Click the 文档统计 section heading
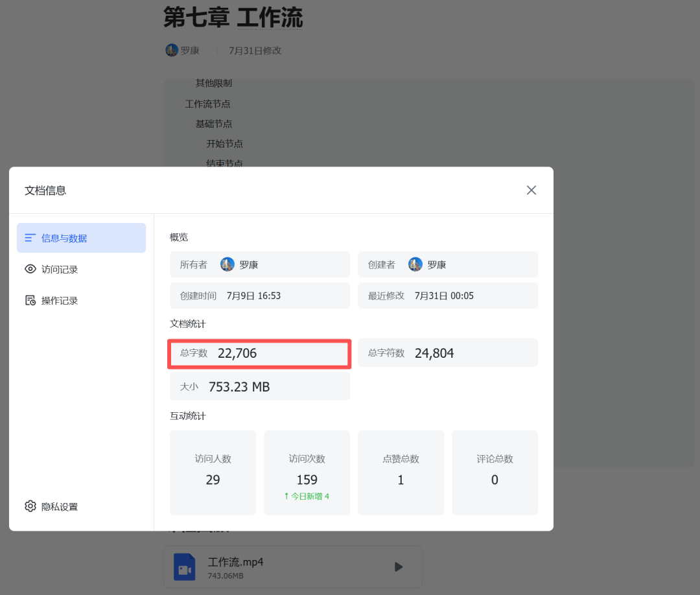 coord(187,323)
